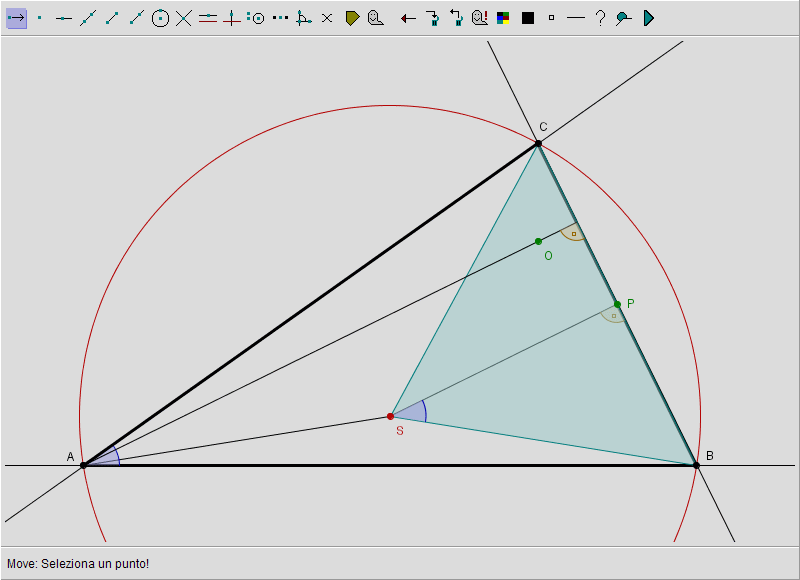The width and height of the screenshot is (800, 580).
Task: Click point B on the construction
Action: 696,465
